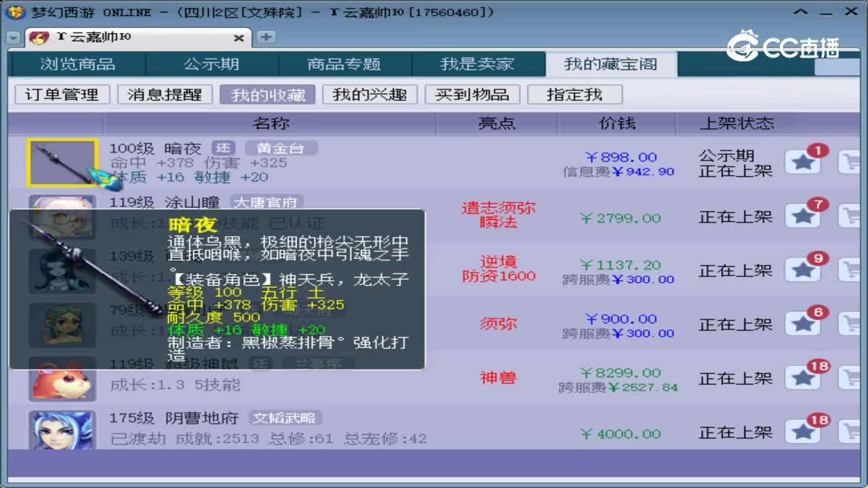Click the 订单管理 button
868x488 pixels.
point(62,94)
